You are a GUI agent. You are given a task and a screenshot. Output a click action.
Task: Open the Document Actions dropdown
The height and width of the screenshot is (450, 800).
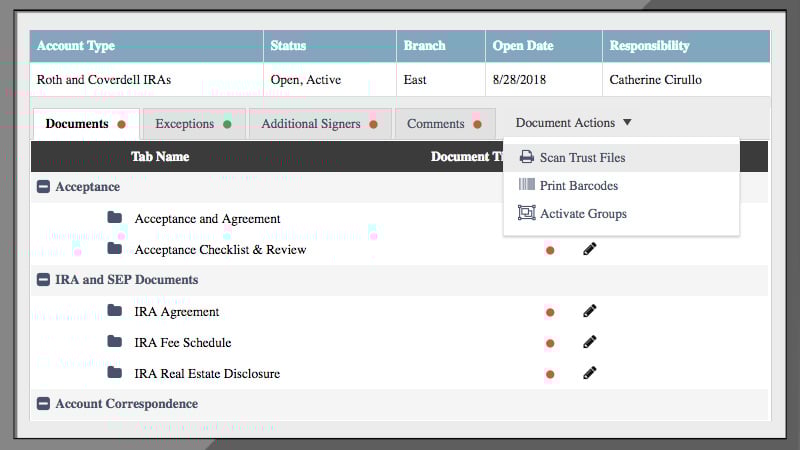pos(573,123)
